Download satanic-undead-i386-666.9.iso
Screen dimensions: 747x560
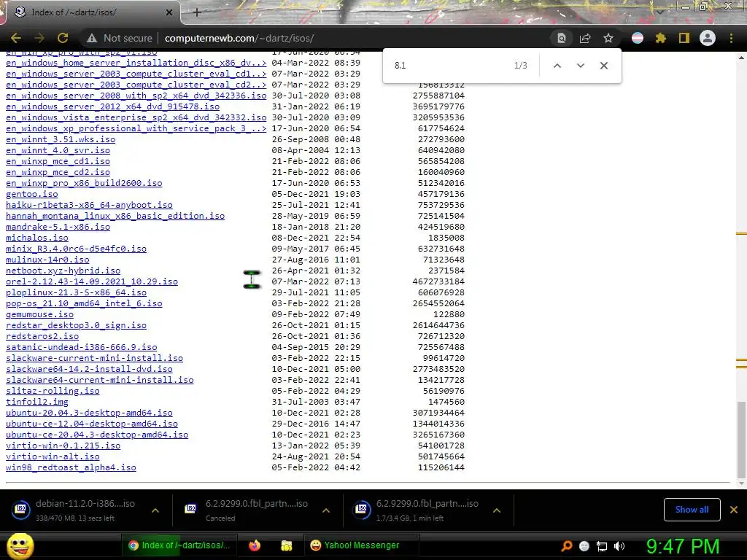point(82,347)
